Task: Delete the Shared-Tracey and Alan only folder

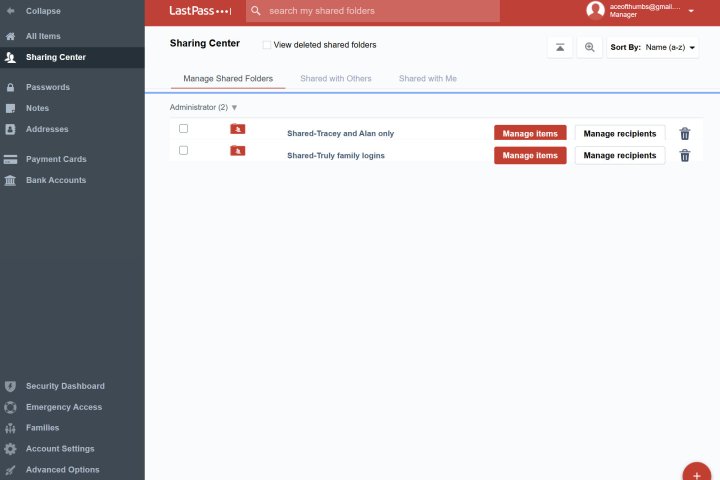Action: coord(685,133)
